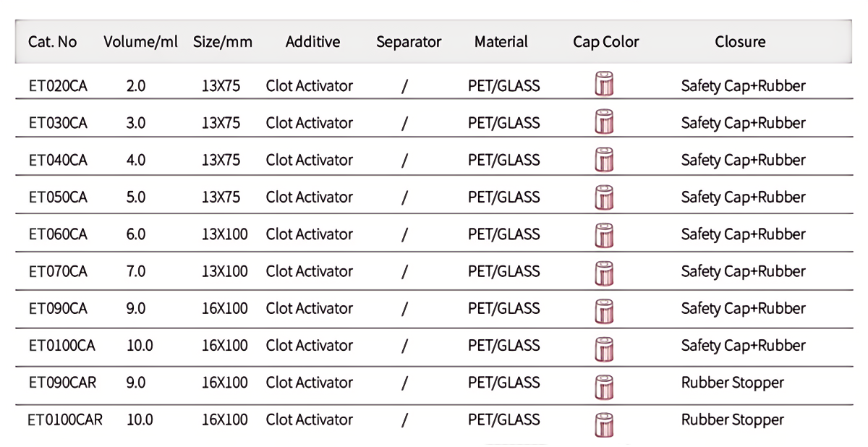Click 16X100 size in ET090CA row
868x447 pixels.
(x=224, y=309)
